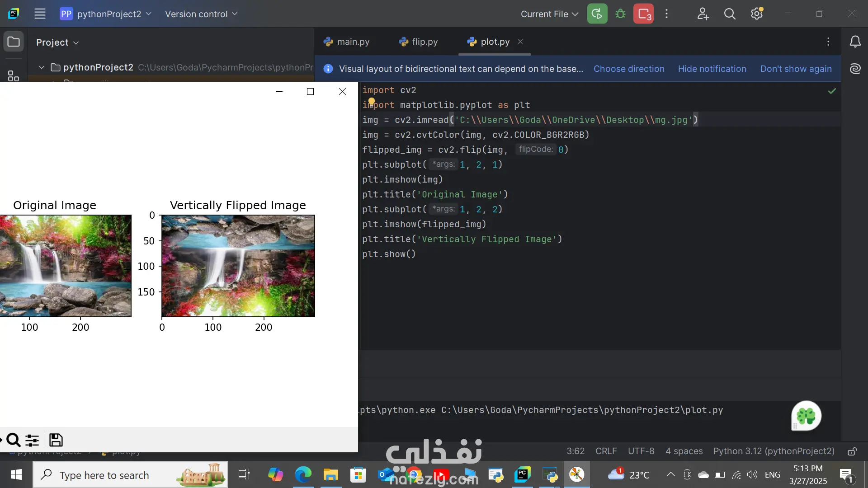Open matplotlib configure subplots sliders icon

32,440
